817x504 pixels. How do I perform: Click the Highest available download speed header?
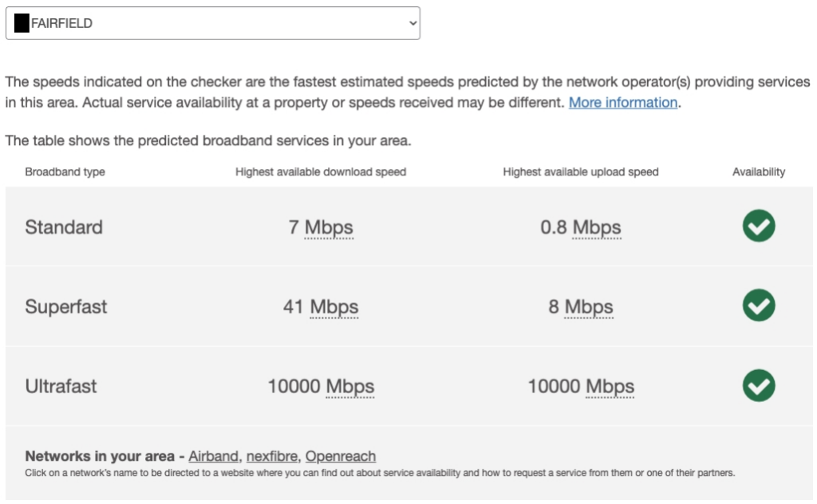321,171
